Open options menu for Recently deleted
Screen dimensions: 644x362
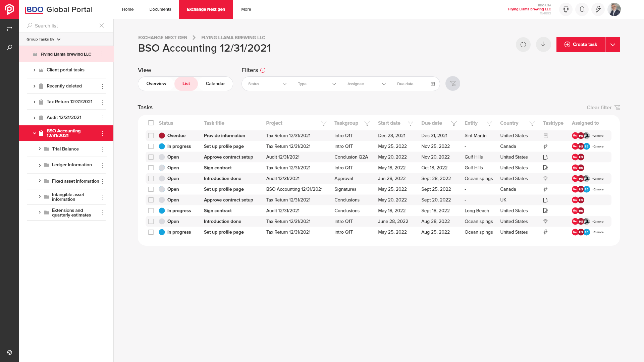(103, 86)
